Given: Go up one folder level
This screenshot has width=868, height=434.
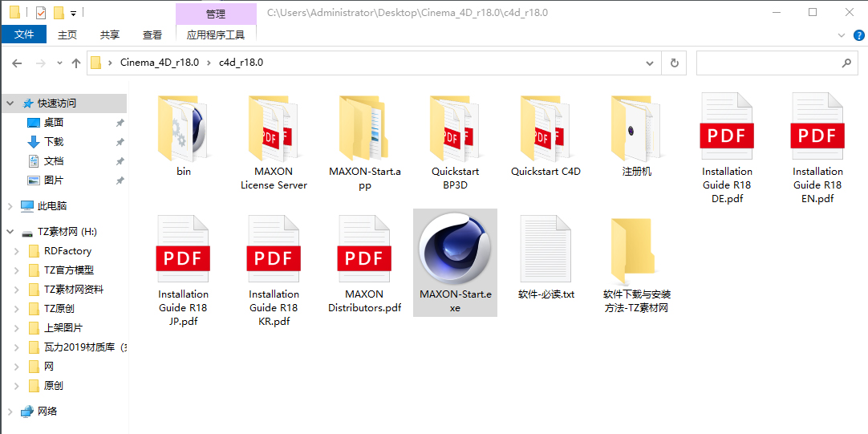Looking at the screenshot, I should tap(76, 63).
